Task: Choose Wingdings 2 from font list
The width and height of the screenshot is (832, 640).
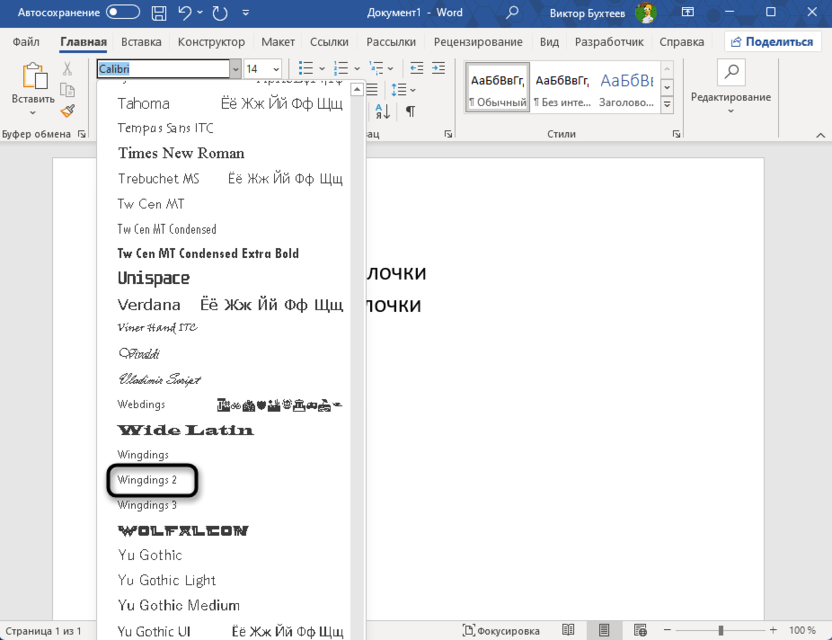Action: point(148,480)
